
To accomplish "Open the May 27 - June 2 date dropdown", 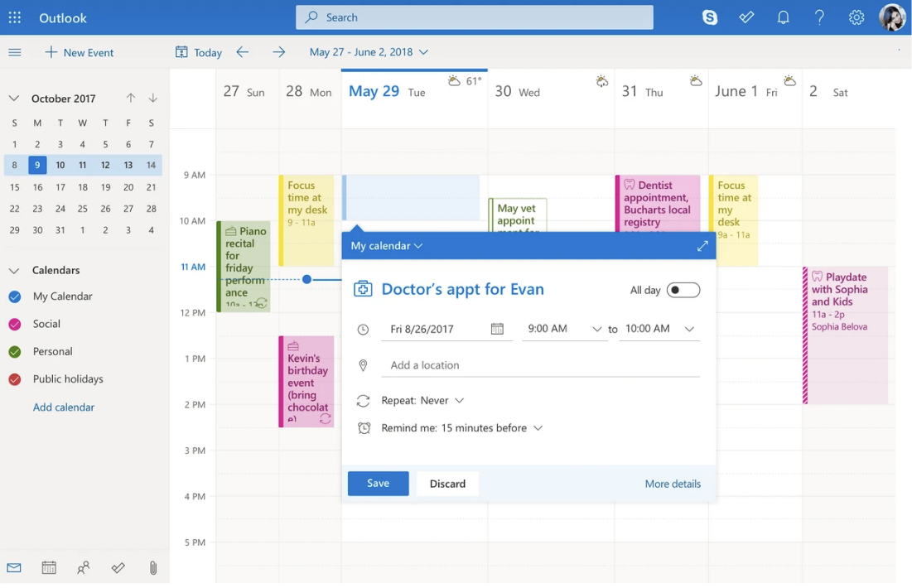I will [x=368, y=51].
